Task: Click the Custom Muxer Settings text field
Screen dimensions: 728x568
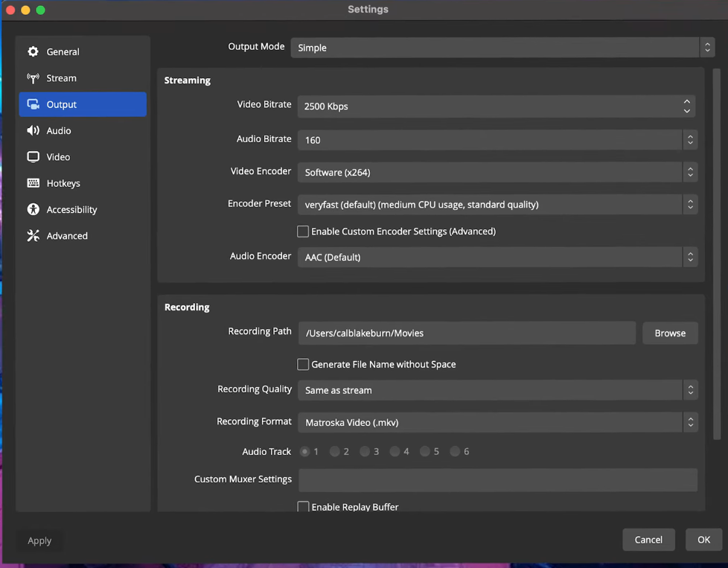Action: (497, 479)
